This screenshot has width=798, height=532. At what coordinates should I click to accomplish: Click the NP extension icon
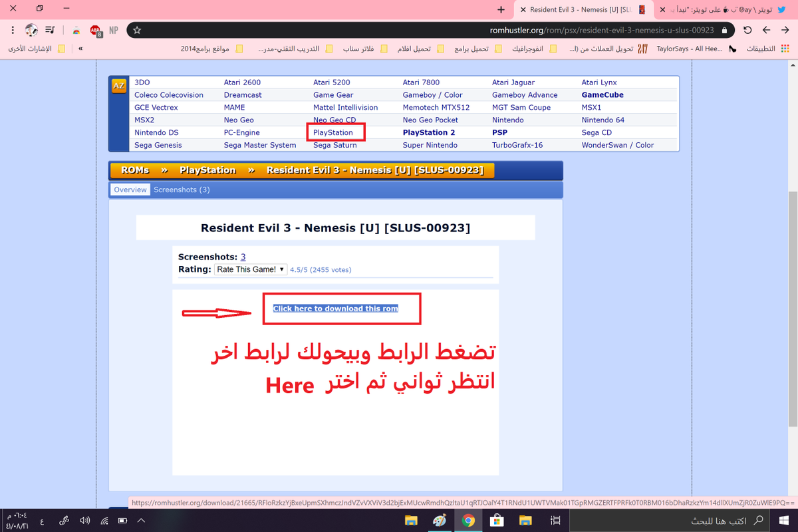click(114, 30)
